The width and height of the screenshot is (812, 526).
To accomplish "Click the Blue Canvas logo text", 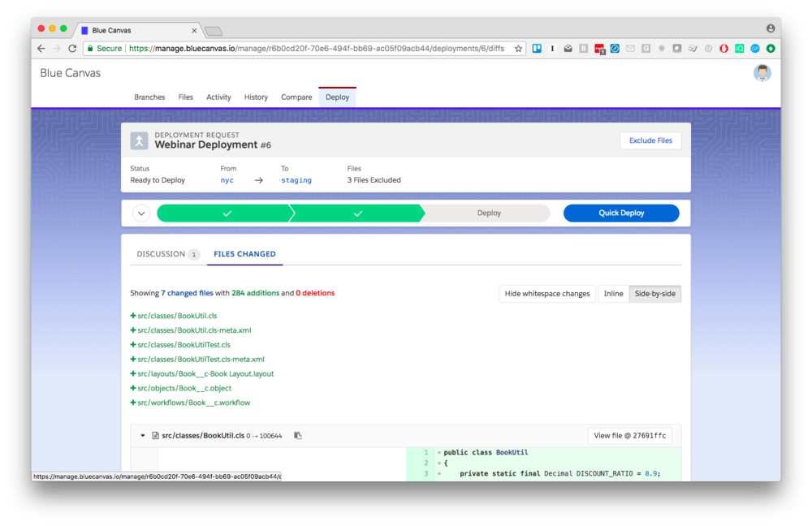I will pos(71,73).
